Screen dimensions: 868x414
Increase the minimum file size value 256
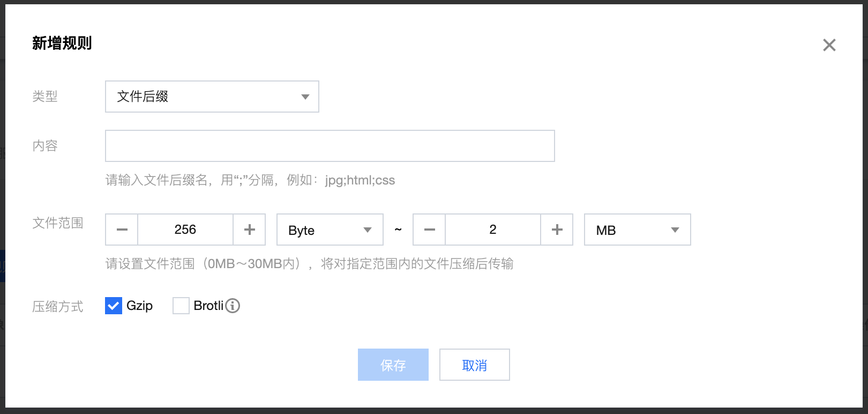pyautogui.click(x=249, y=230)
